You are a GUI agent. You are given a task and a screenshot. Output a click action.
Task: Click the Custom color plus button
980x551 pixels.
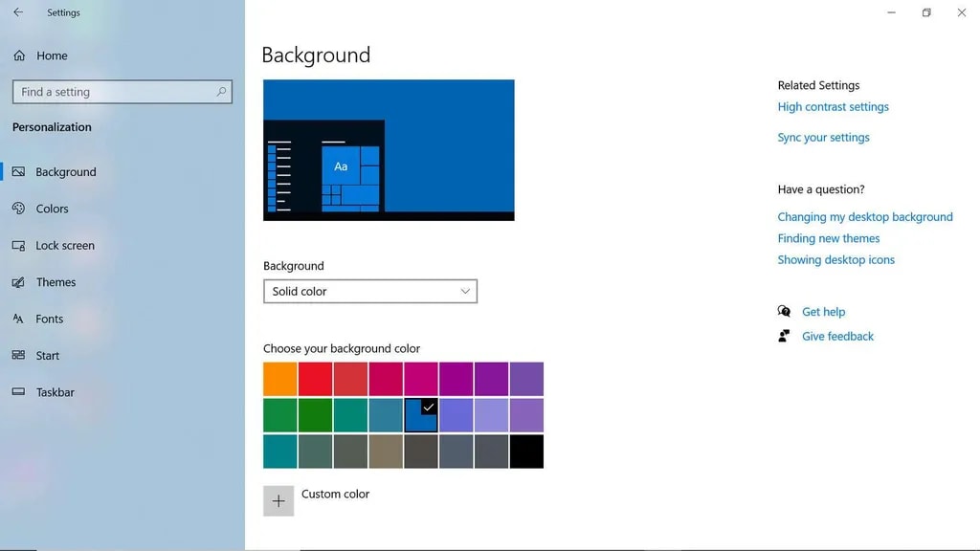[278, 500]
